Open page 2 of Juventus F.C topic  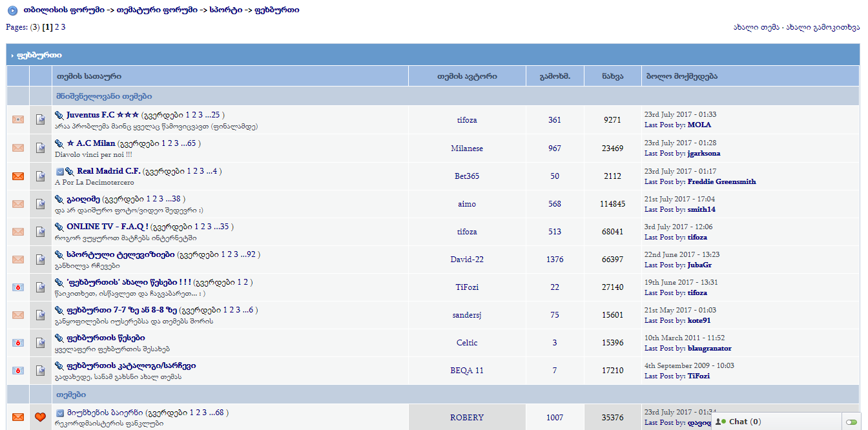coord(193,115)
